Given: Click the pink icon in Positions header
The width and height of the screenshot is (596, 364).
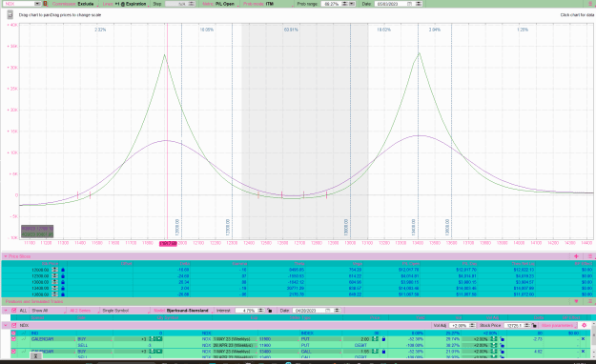Looking at the screenshot, I should pyautogui.click(x=576, y=301).
